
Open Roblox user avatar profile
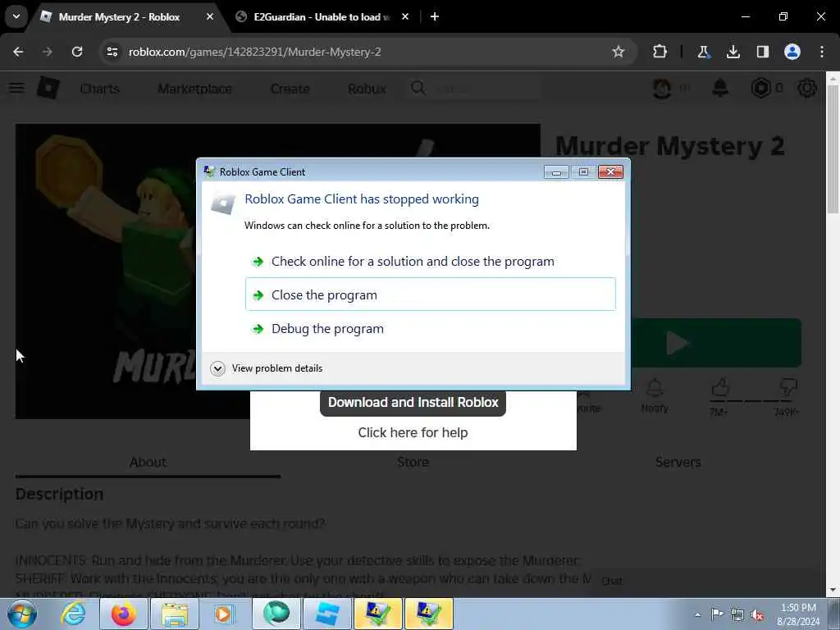tap(662, 88)
